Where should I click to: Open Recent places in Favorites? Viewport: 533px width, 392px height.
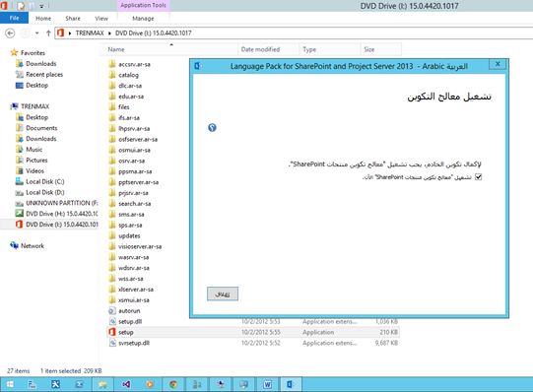pos(44,75)
